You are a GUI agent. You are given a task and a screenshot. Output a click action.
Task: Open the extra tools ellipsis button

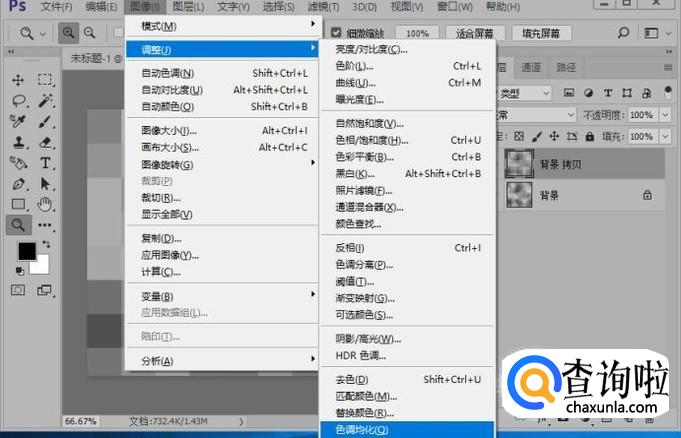point(45,225)
